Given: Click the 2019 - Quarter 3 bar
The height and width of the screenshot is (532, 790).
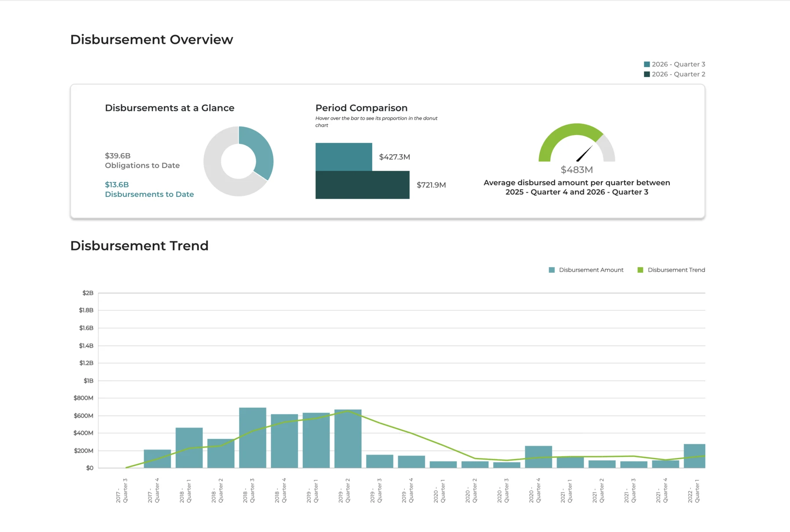Looking at the screenshot, I should (x=380, y=461).
